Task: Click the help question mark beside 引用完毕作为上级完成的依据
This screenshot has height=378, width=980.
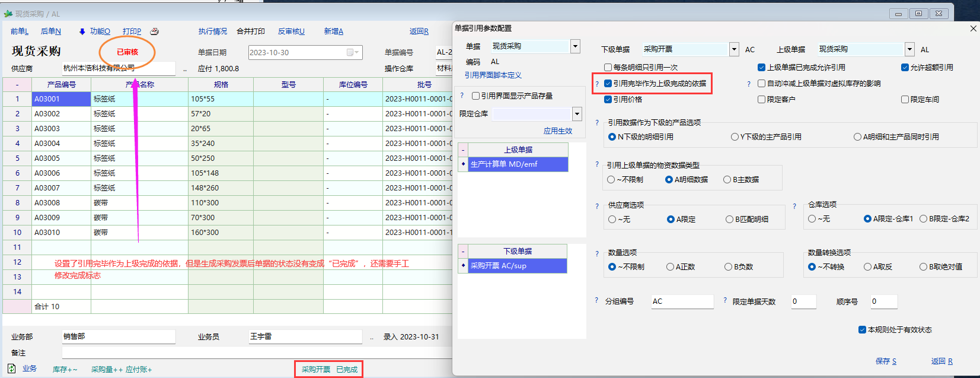Action: point(597,84)
